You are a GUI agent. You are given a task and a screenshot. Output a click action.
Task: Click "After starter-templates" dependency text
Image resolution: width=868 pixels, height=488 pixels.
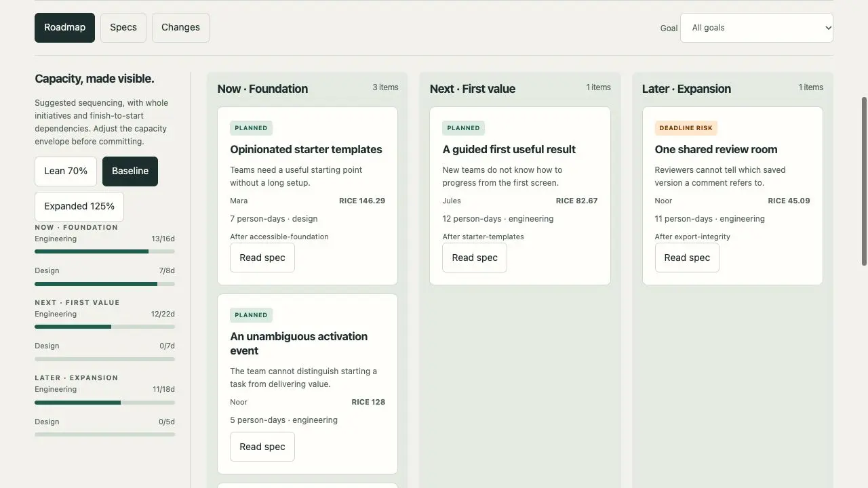(x=483, y=237)
